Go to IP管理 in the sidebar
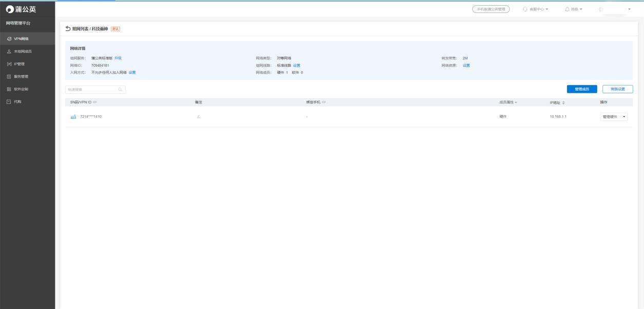The image size is (644, 309). [27, 64]
